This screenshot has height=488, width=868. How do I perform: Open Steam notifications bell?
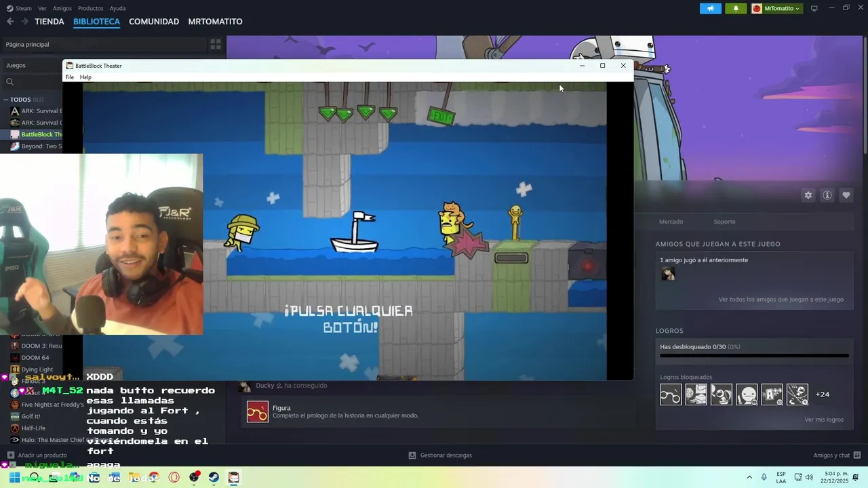pyautogui.click(x=736, y=8)
